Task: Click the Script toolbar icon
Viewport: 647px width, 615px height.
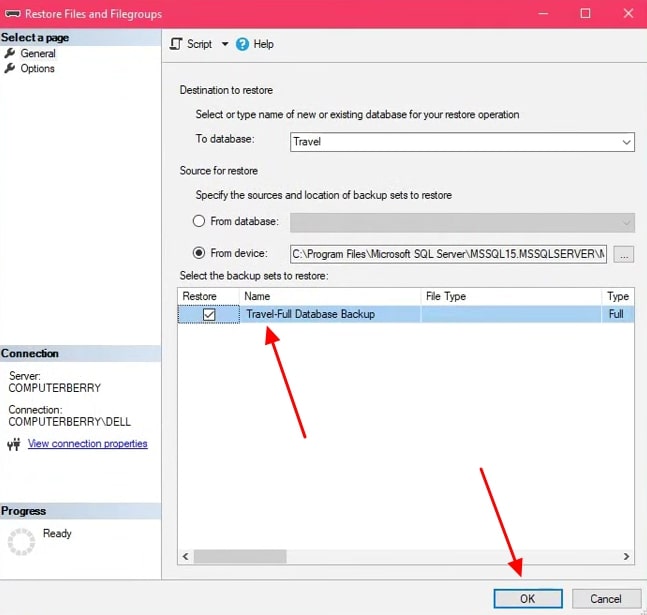Action: point(176,44)
